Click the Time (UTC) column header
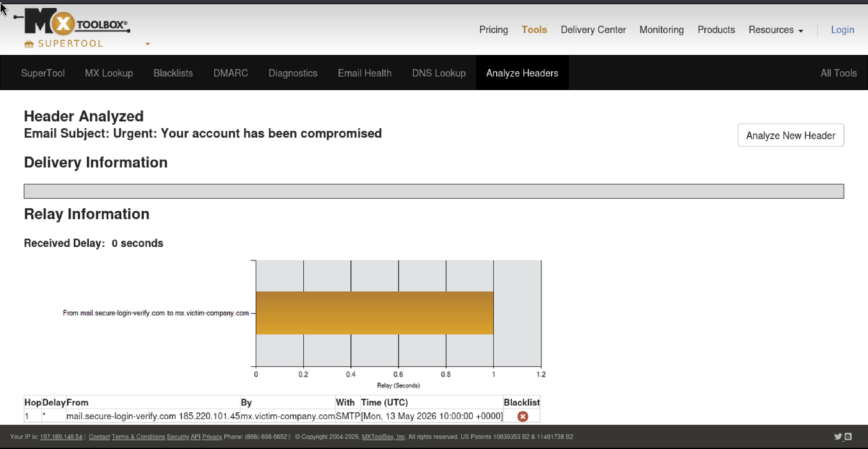The height and width of the screenshot is (449, 868). click(432, 403)
